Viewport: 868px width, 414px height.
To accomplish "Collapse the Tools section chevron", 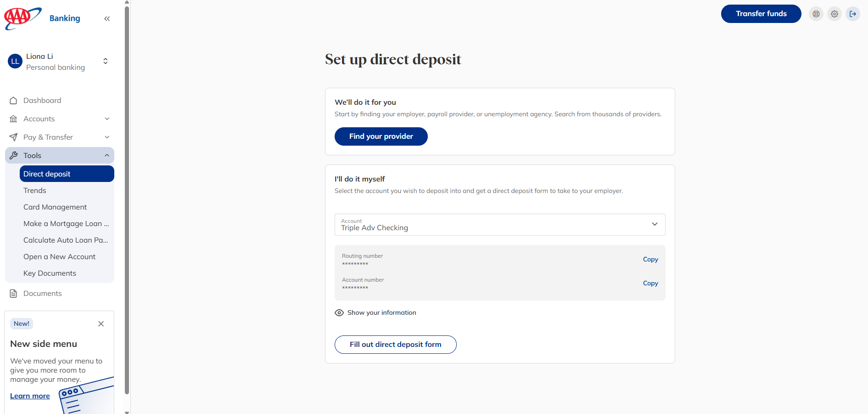I will 107,156.
